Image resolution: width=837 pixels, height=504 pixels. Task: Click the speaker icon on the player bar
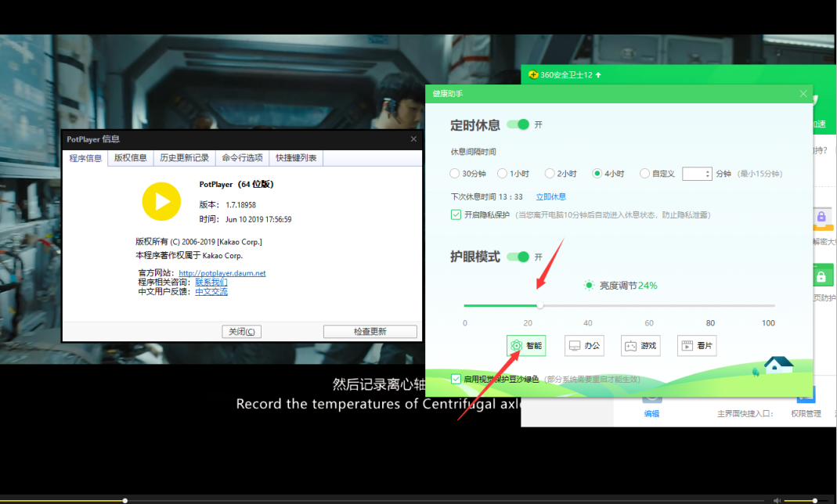(776, 499)
